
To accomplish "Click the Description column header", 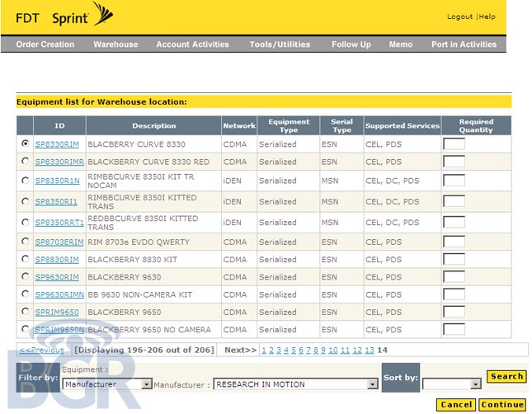I will pos(153,125).
